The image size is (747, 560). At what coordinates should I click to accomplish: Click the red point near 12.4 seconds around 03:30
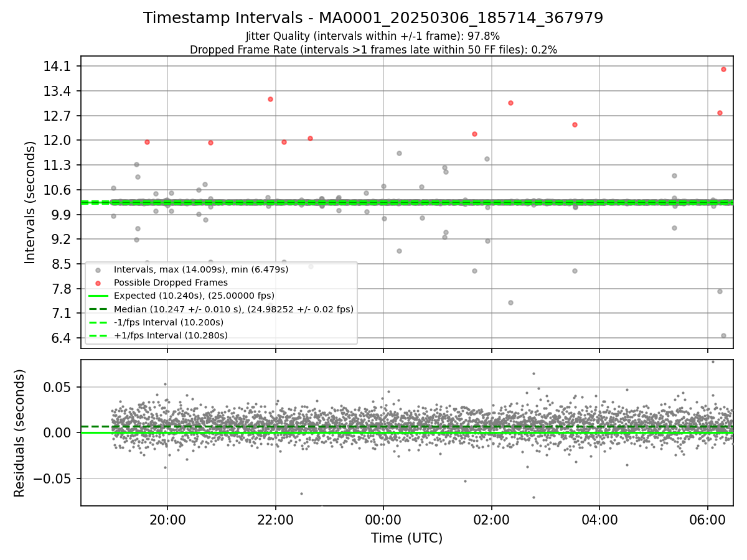pyautogui.click(x=575, y=124)
